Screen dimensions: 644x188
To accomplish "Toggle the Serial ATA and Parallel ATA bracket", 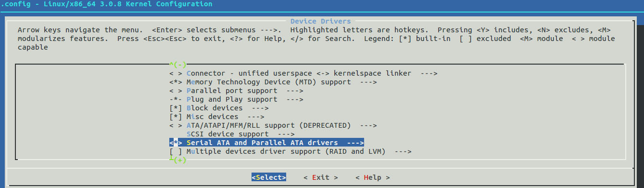I will click(176, 143).
